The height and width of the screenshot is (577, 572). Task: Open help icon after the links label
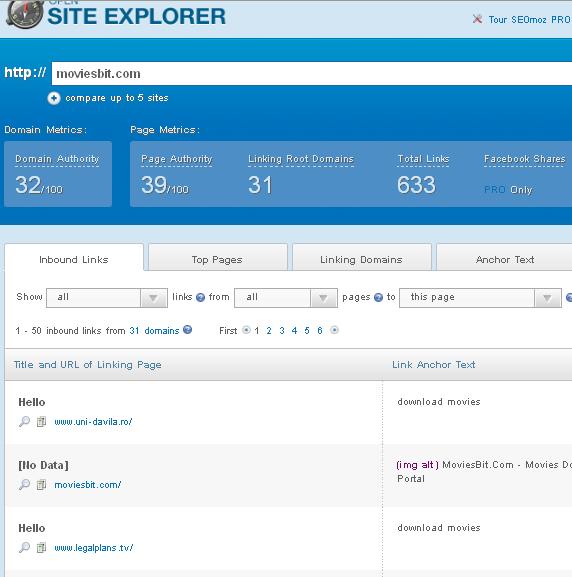pyautogui.click(x=200, y=297)
